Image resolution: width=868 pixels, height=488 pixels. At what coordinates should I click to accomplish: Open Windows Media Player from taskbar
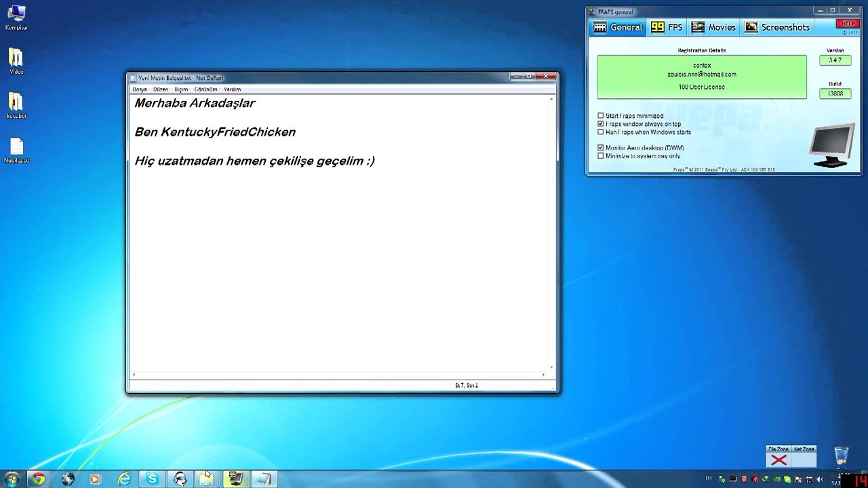tap(95, 479)
